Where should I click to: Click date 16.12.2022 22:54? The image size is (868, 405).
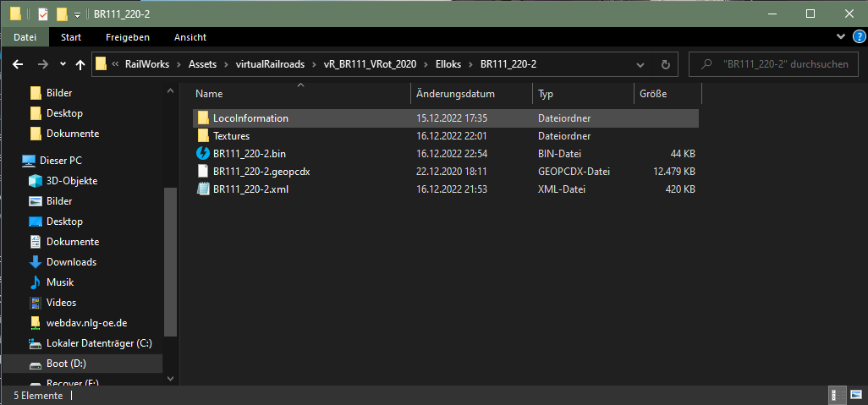click(x=452, y=153)
